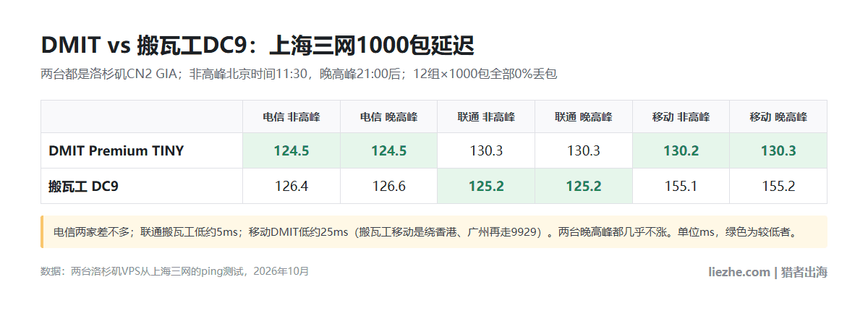868x311 pixels.
Task: Select the 电信 晚高峰 column header
Action: [x=388, y=116]
